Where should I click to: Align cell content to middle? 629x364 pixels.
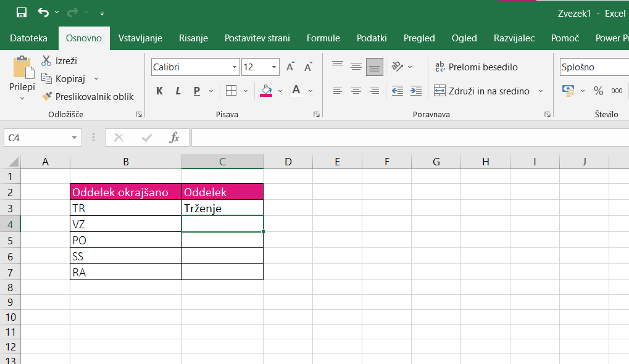[x=356, y=67]
